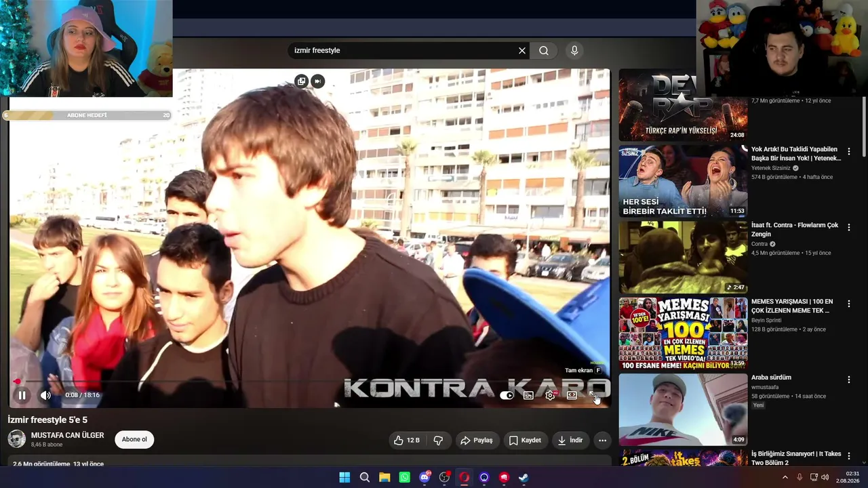Image resolution: width=868 pixels, height=488 pixels.
Task: Open 'Yok Artık! Bu Taklidi Yapabilen' video title
Action: coord(796,154)
